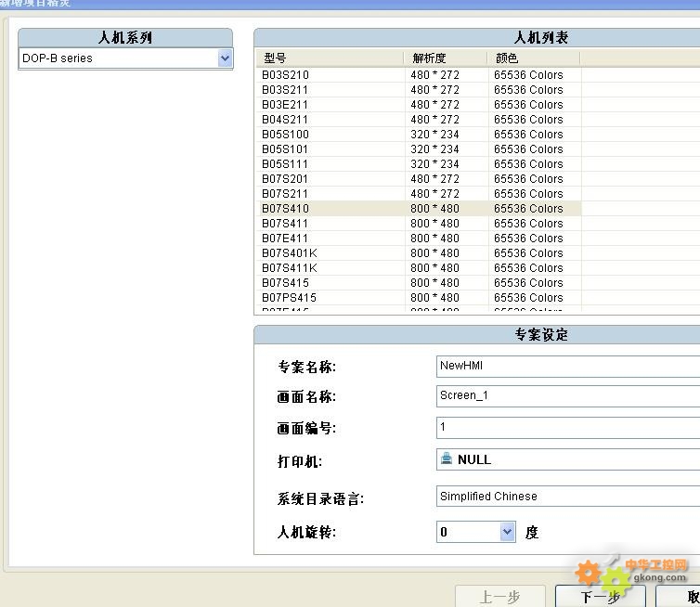Click 65536 Colors cell of B07S401K
This screenshot has height=607, width=700.
pos(528,253)
